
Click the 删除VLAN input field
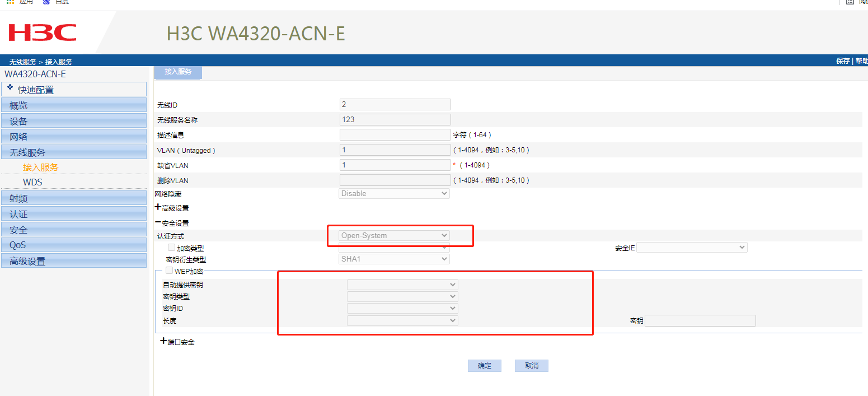click(x=395, y=180)
